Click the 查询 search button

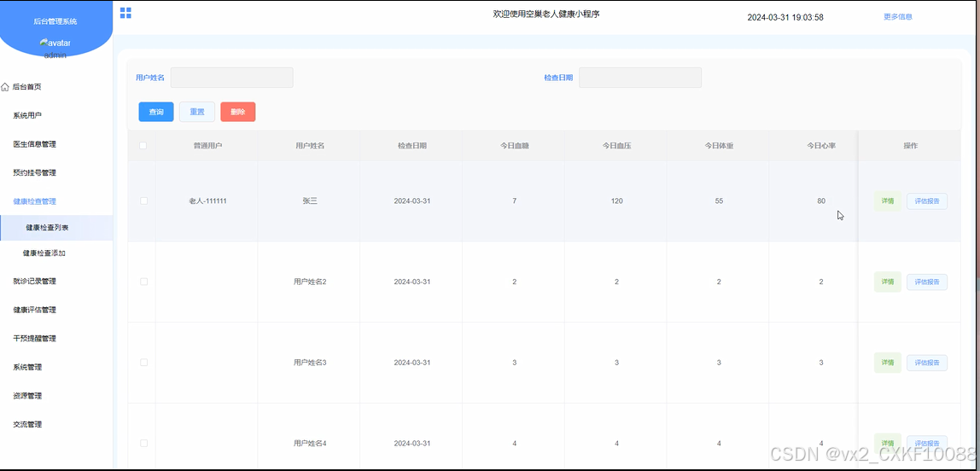tap(156, 112)
